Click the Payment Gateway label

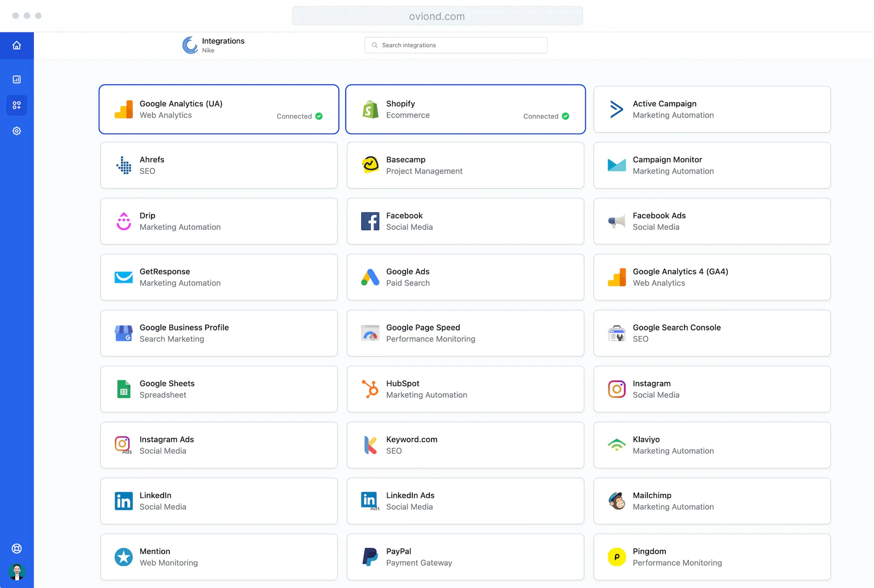[419, 563]
